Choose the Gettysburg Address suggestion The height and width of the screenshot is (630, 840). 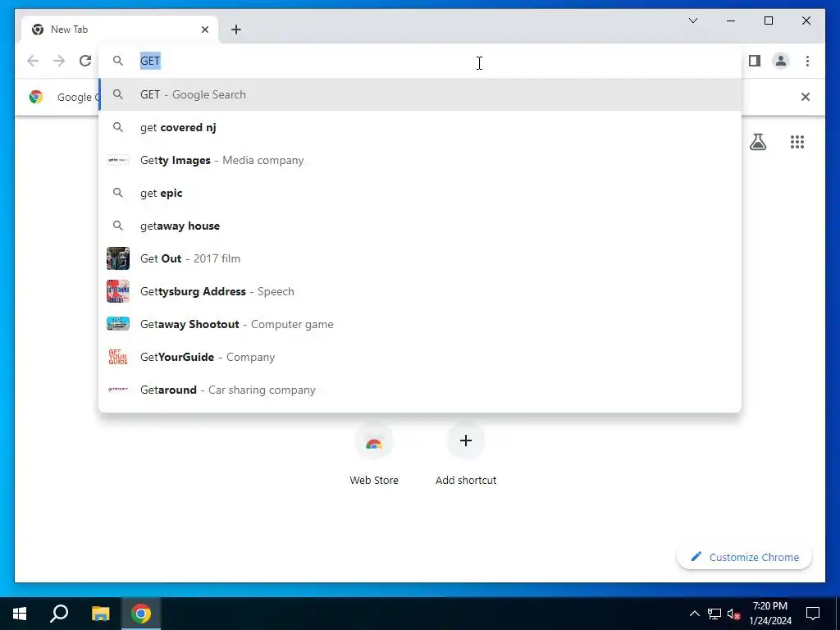point(421,291)
